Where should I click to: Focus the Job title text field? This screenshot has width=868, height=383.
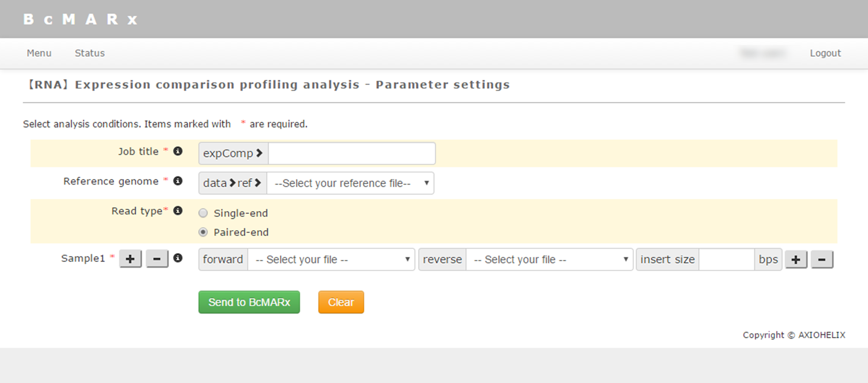[352, 153]
